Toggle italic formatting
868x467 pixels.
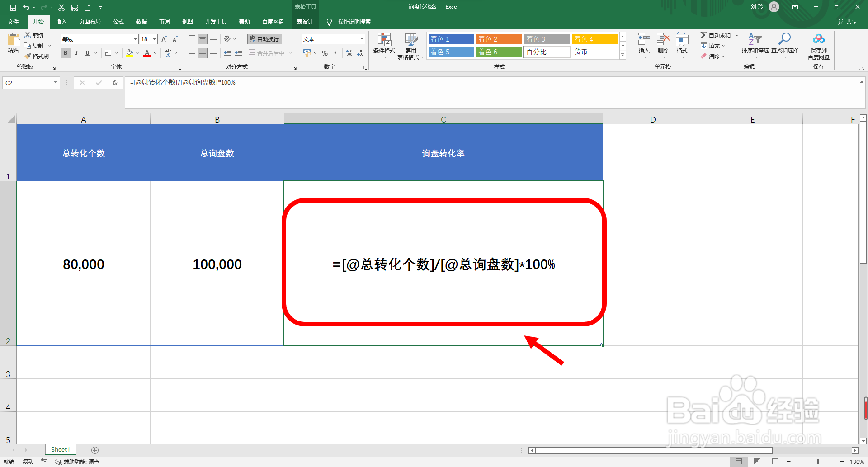click(x=76, y=53)
